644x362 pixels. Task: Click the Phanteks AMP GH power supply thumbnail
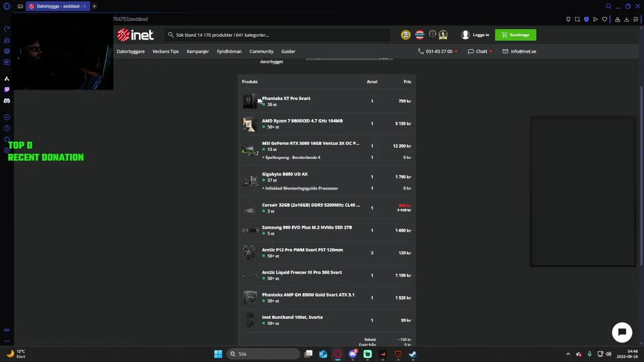(x=250, y=298)
